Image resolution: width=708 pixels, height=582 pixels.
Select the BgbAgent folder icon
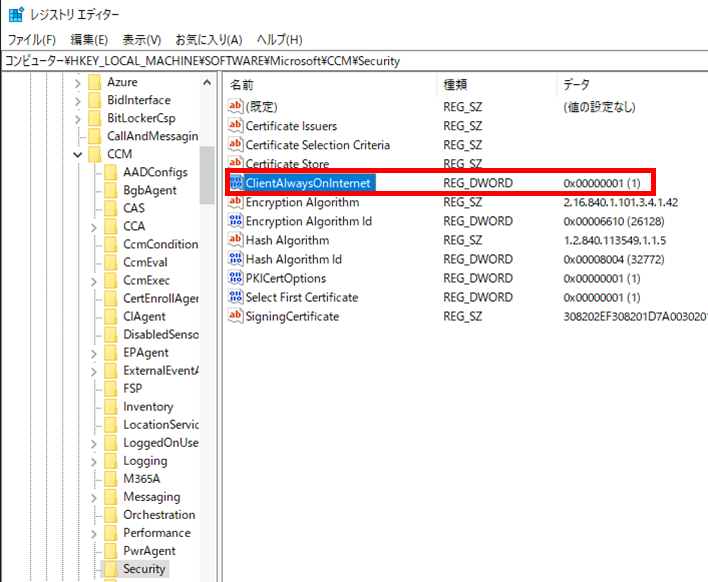(x=111, y=191)
